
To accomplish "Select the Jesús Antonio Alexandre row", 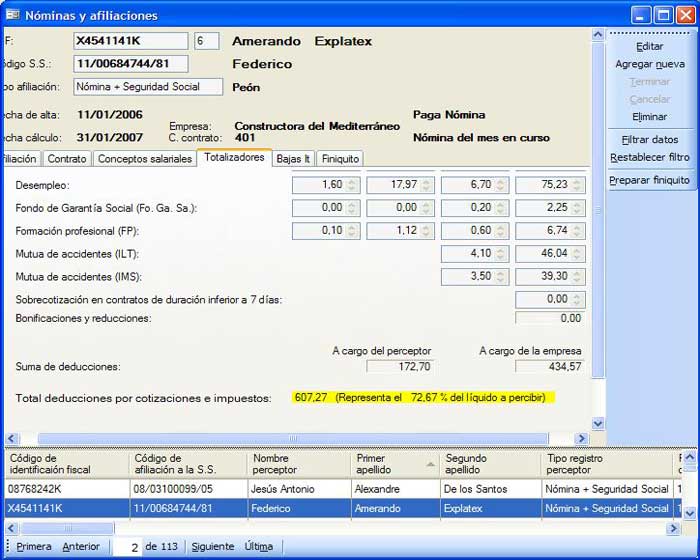I will (300, 489).
